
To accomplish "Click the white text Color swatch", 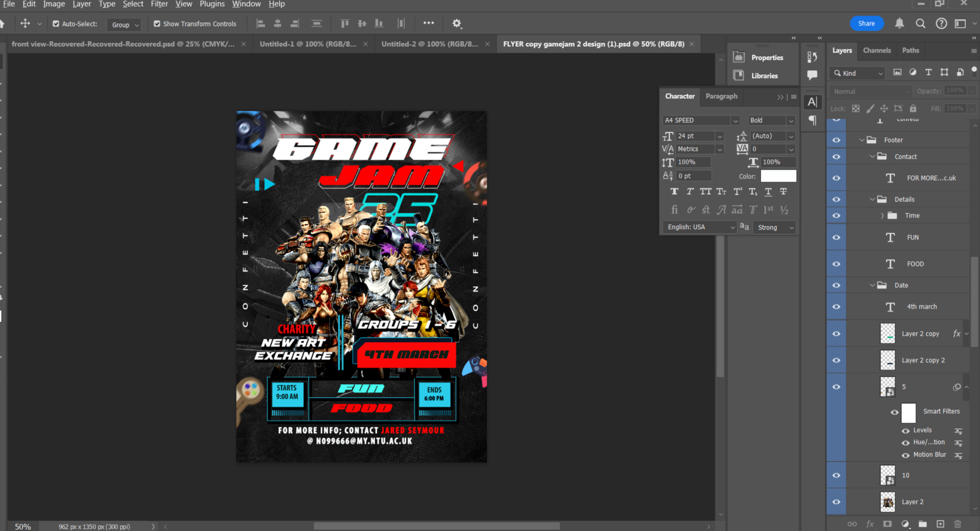I will pos(778,176).
